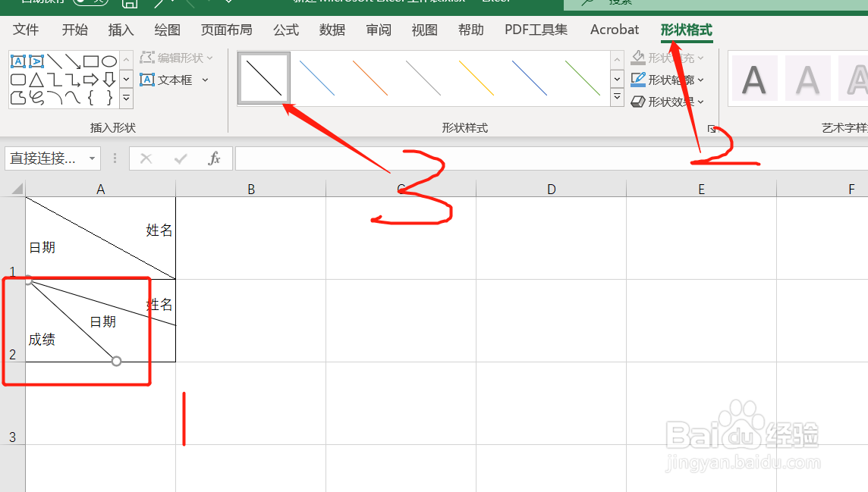Choose the Right Brace shape

tap(109, 98)
